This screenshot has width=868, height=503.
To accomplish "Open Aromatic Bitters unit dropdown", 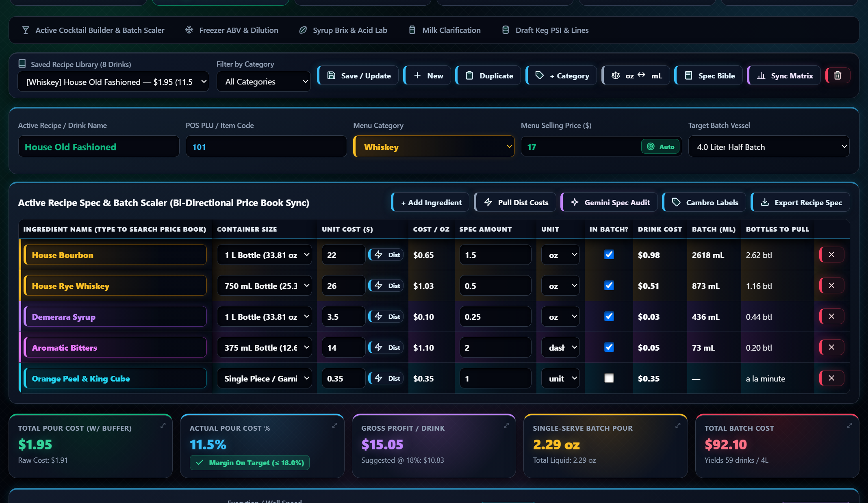I will point(560,347).
